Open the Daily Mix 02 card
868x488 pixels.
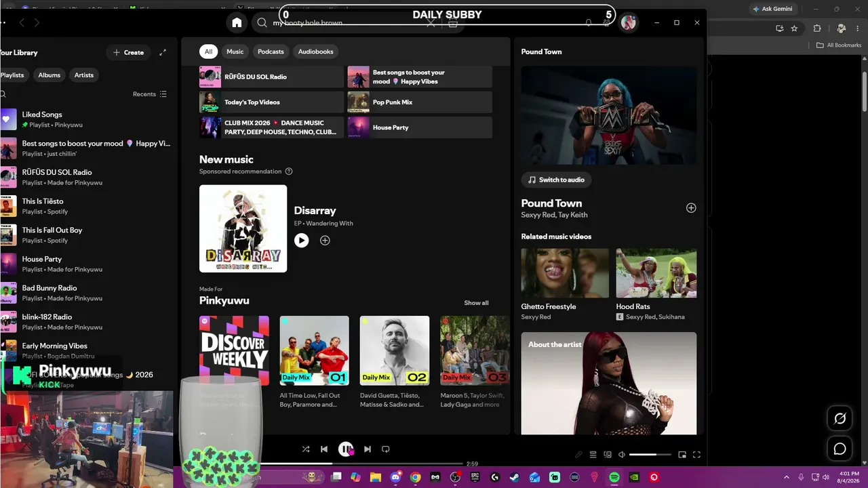pos(395,363)
